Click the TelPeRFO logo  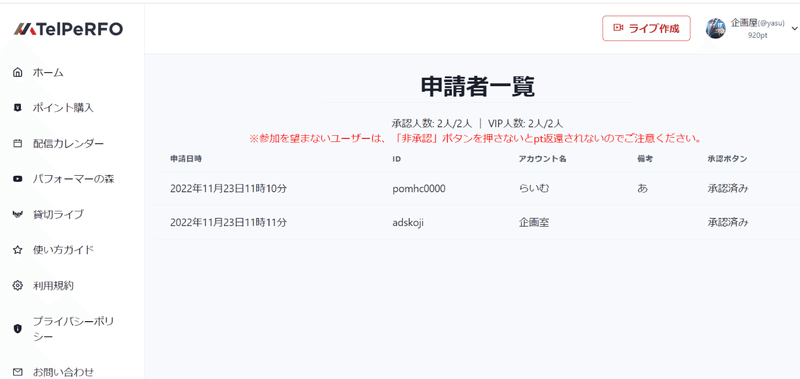[68, 29]
